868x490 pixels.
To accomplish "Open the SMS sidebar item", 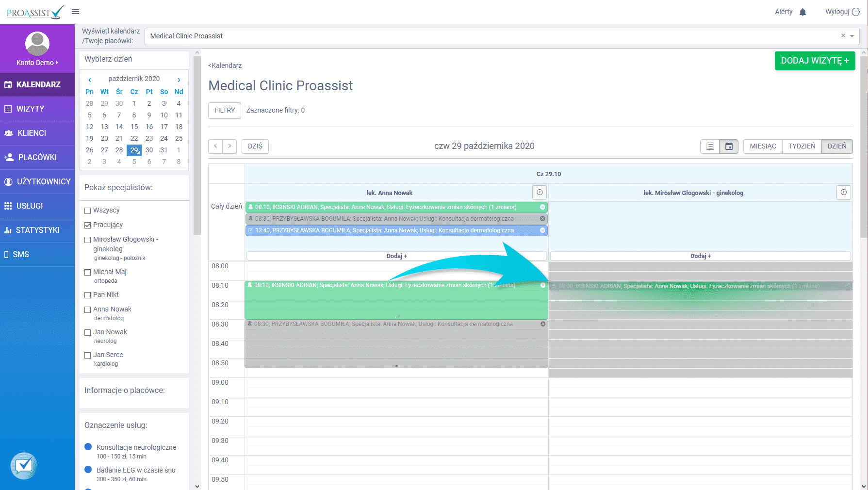I will [37, 254].
